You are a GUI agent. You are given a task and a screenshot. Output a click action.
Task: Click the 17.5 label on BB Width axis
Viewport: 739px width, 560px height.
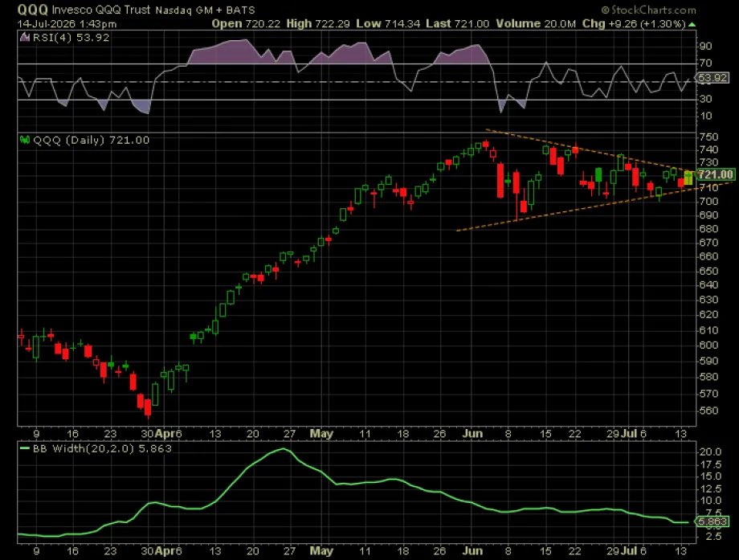tap(710, 464)
